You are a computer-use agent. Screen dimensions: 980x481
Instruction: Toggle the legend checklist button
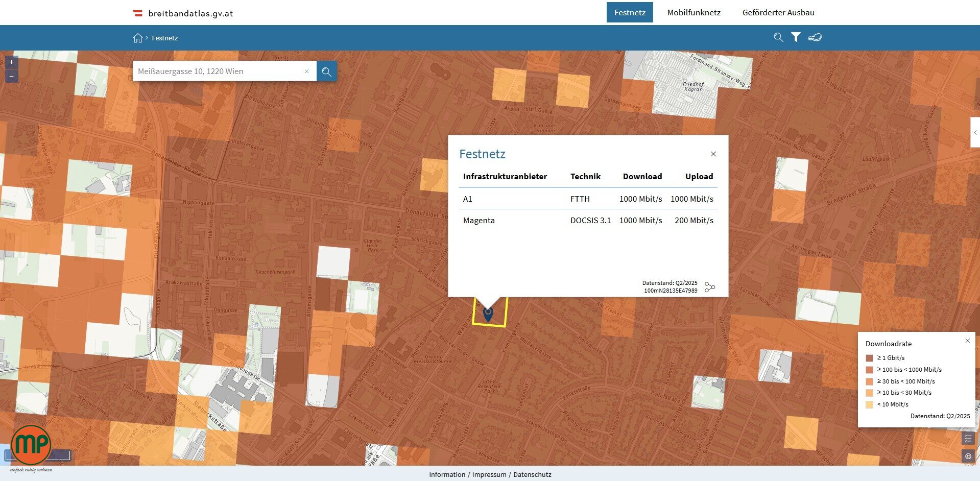968,438
